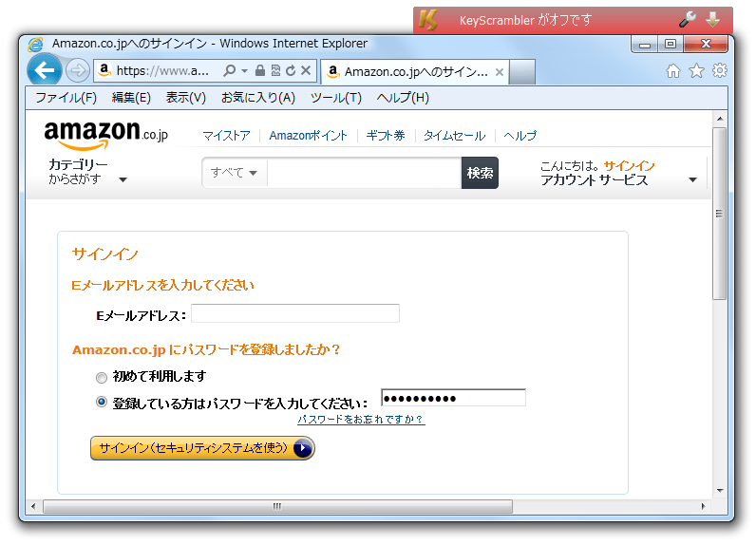Click パスワードをお忘れですか？ link
The width and height of the screenshot is (756, 545).
click(x=361, y=420)
